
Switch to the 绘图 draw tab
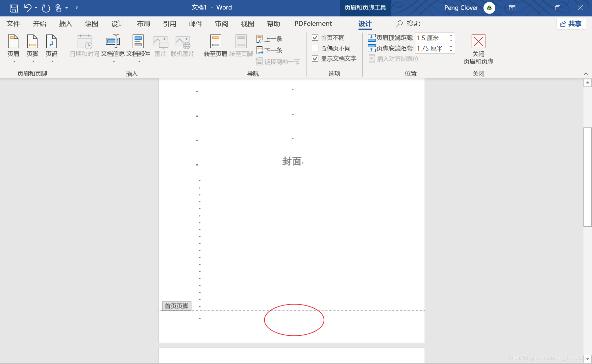(91, 24)
